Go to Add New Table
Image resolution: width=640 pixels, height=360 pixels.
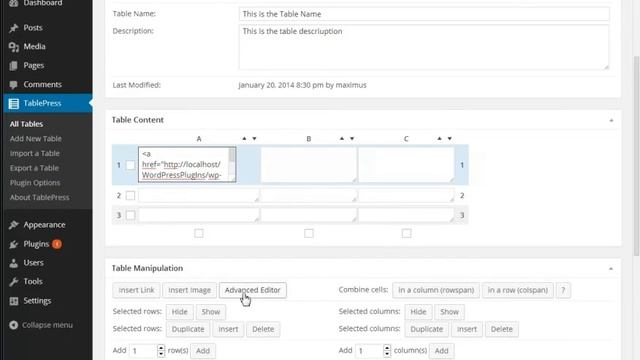[36, 139]
